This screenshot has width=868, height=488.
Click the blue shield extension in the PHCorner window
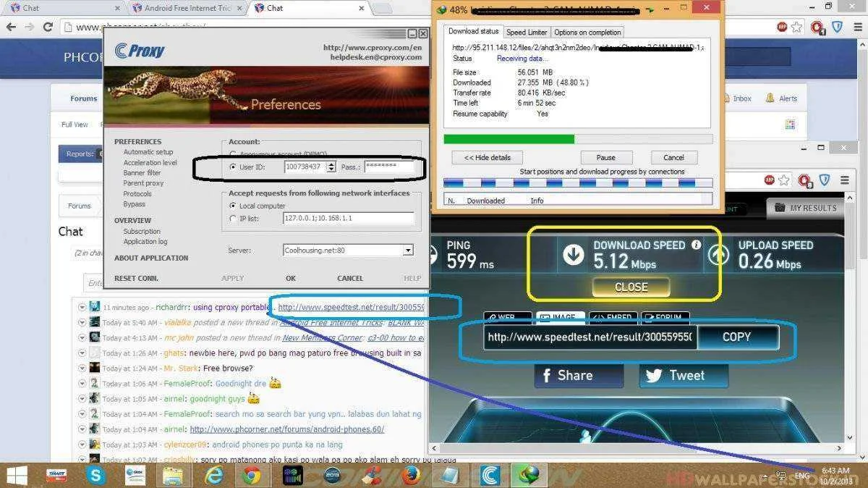coord(837,27)
